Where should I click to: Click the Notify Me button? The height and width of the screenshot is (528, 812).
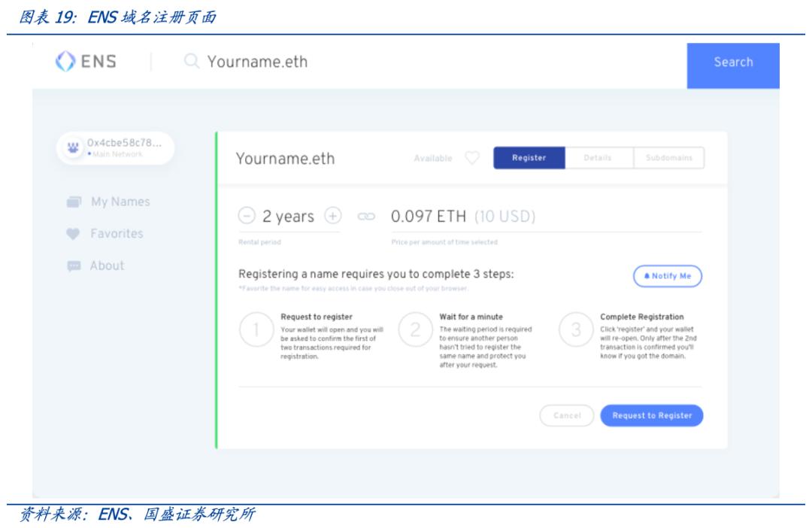(x=667, y=276)
